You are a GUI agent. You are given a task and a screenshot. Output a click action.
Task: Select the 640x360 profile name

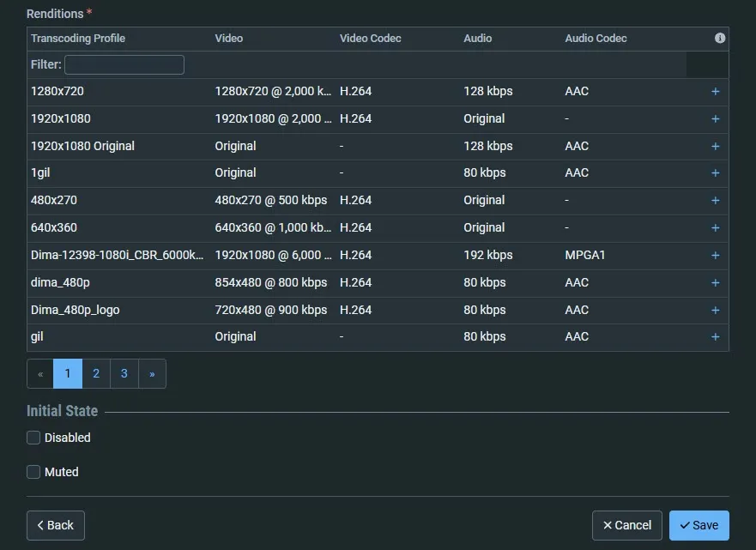click(x=54, y=228)
